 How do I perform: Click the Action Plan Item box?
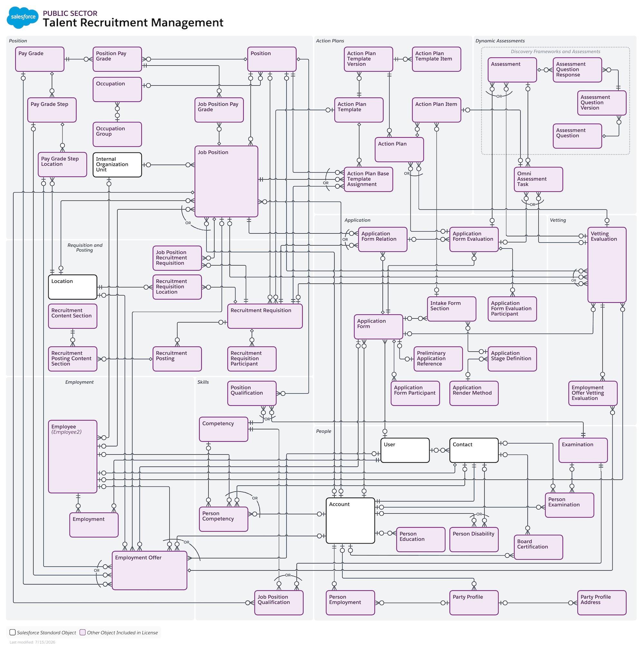pyautogui.click(x=436, y=110)
